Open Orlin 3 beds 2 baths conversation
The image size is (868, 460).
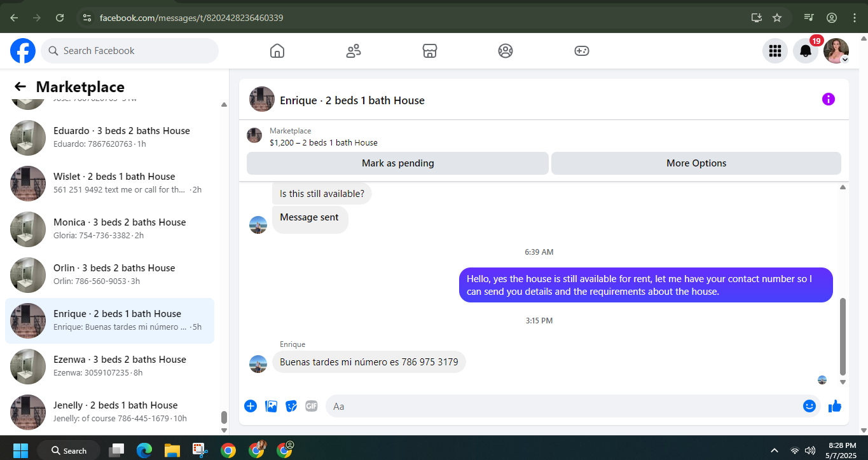coord(109,275)
